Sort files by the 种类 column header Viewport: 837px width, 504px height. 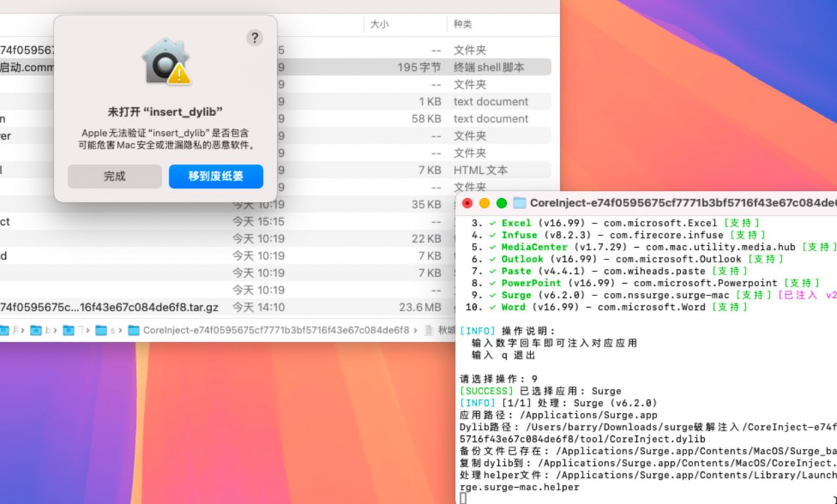pyautogui.click(x=463, y=24)
